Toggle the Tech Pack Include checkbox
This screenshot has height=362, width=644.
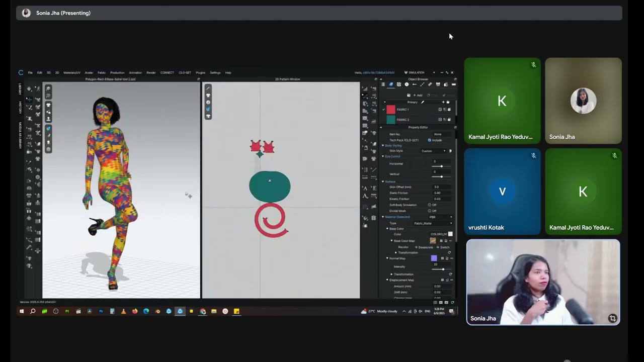(x=429, y=140)
